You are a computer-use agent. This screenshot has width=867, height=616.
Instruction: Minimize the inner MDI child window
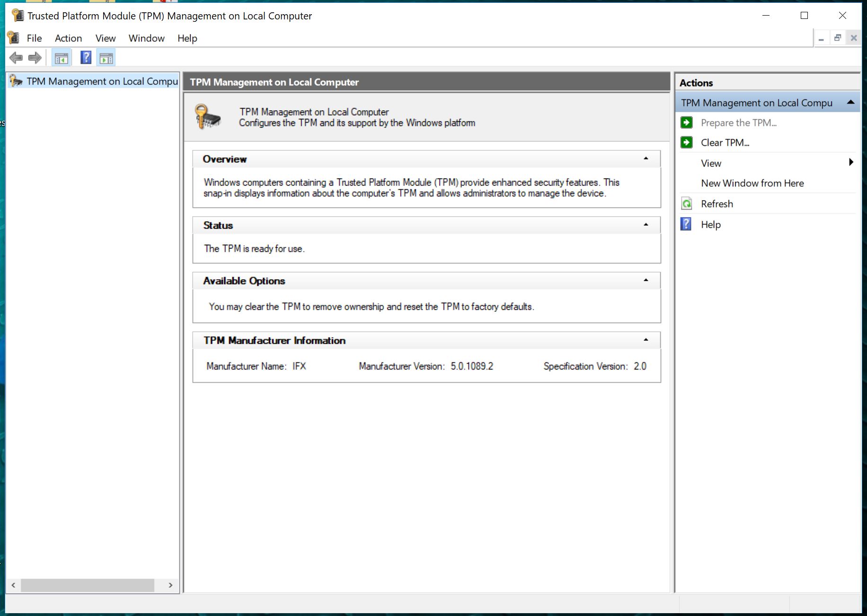[821, 38]
